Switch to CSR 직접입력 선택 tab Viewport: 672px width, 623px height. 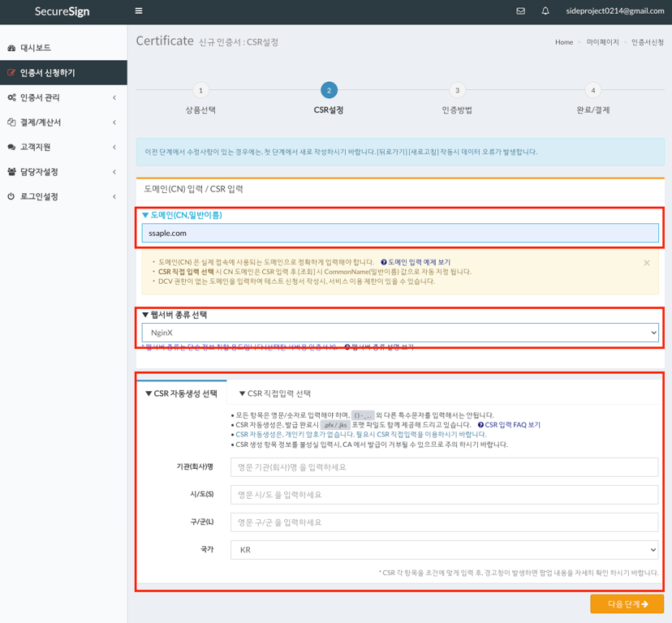274,393
